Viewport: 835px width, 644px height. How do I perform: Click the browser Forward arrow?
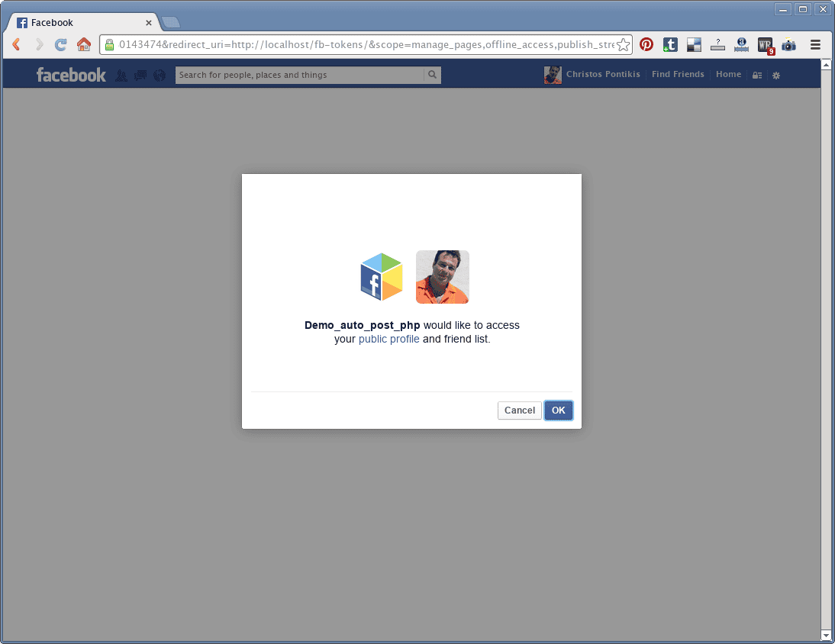click(39, 44)
